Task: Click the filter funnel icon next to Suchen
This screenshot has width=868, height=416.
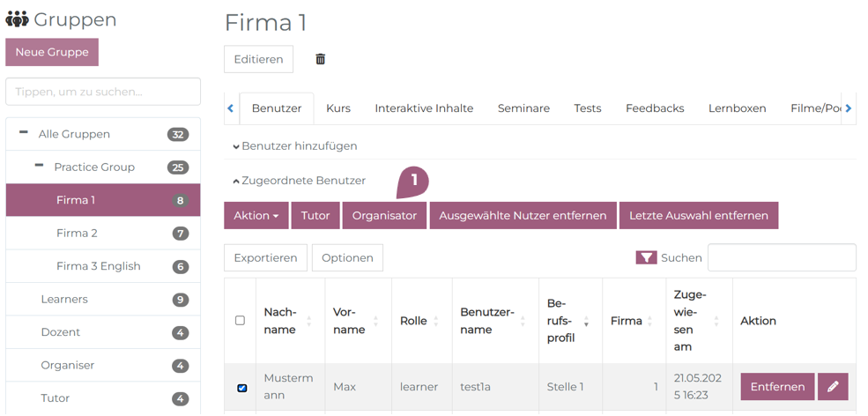Action: point(646,258)
